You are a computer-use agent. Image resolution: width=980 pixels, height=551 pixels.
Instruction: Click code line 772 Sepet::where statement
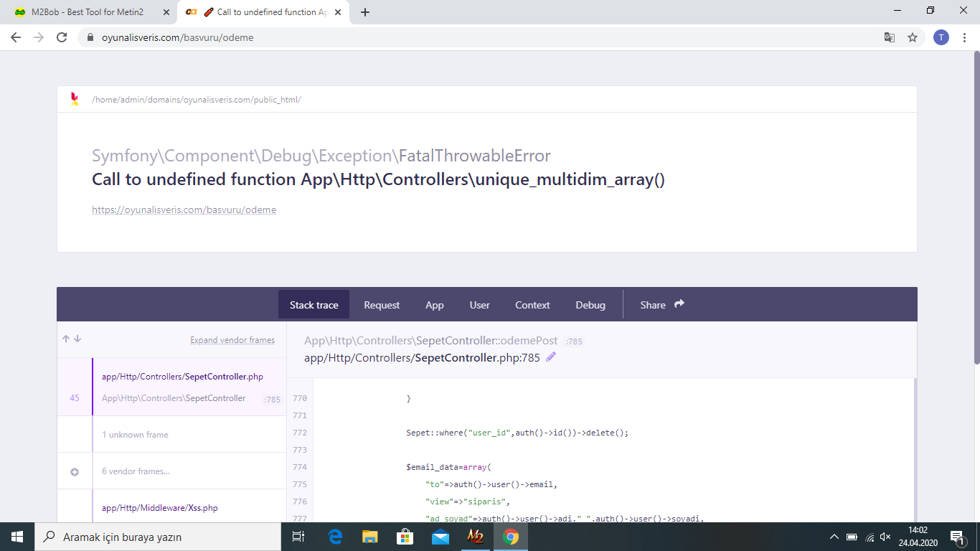click(x=517, y=433)
